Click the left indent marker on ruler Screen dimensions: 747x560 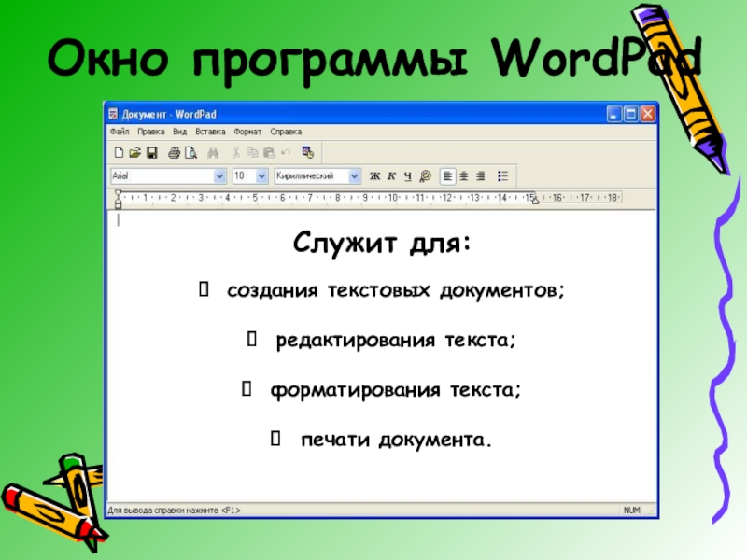tap(119, 200)
